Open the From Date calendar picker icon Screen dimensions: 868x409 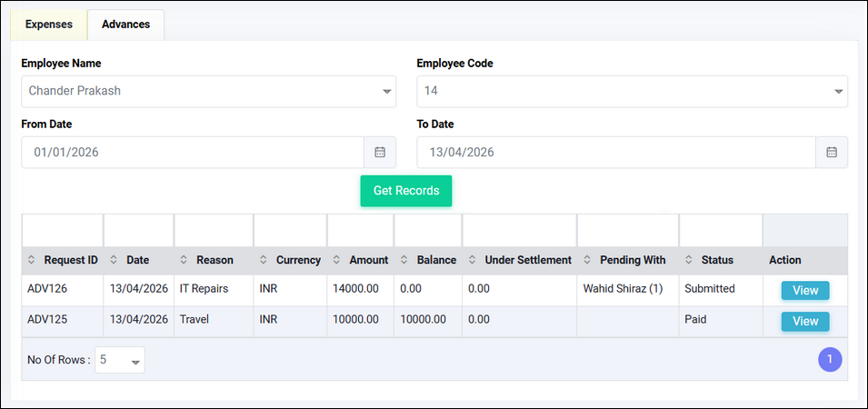[x=380, y=153]
